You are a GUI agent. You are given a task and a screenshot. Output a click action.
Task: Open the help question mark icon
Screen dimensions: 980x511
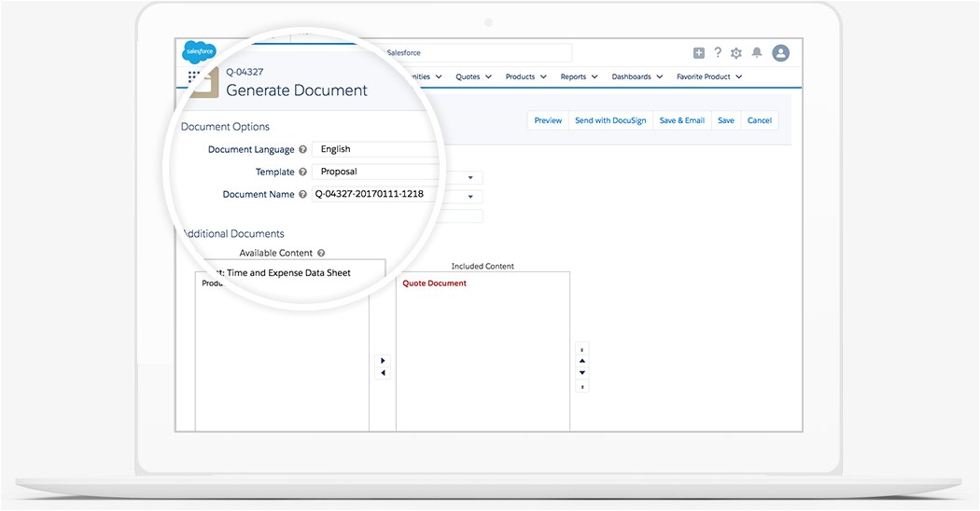718,53
